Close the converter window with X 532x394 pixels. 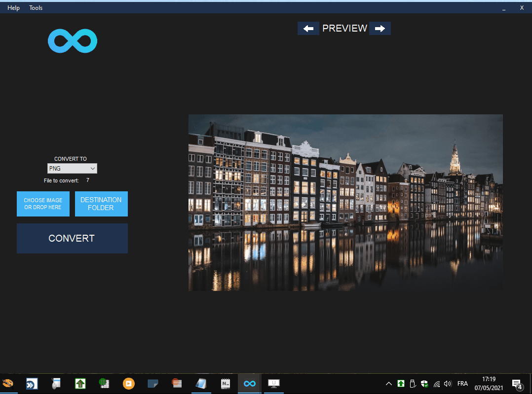[x=522, y=8]
